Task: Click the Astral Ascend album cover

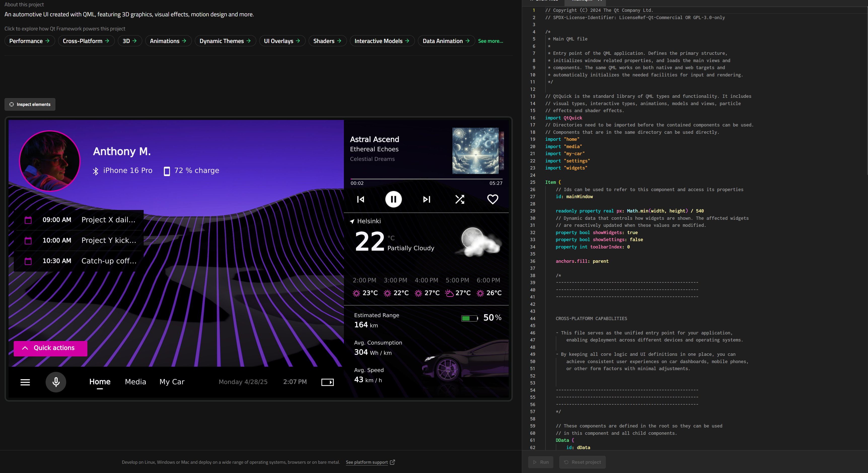Action: pyautogui.click(x=475, y=150)
